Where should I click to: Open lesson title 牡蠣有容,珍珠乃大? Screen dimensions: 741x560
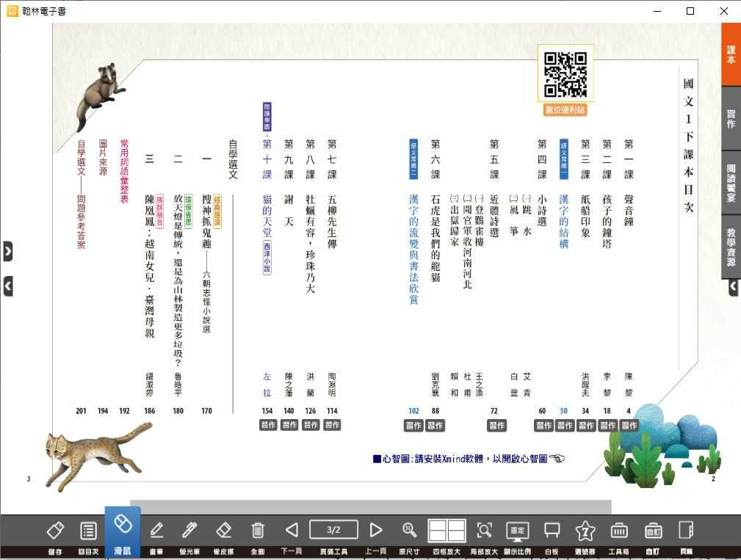[x=310, y=244]
